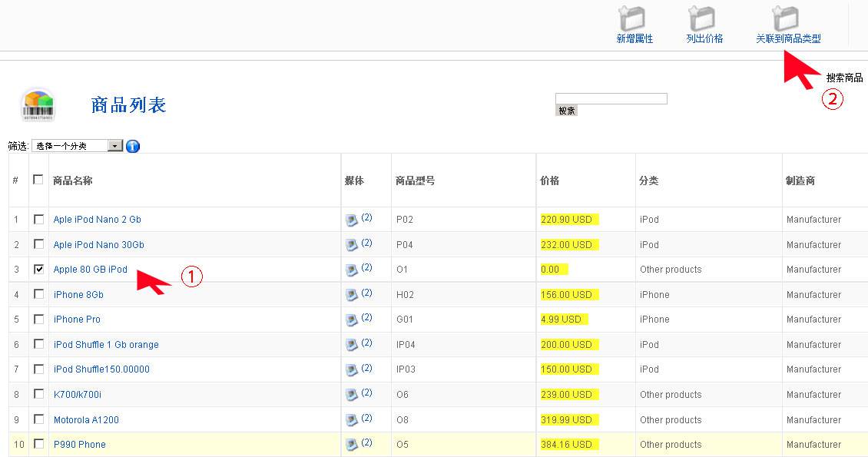Check the select-all checkbox in the header row
Viewport: 868px width, 457px height.
point(38,177)
